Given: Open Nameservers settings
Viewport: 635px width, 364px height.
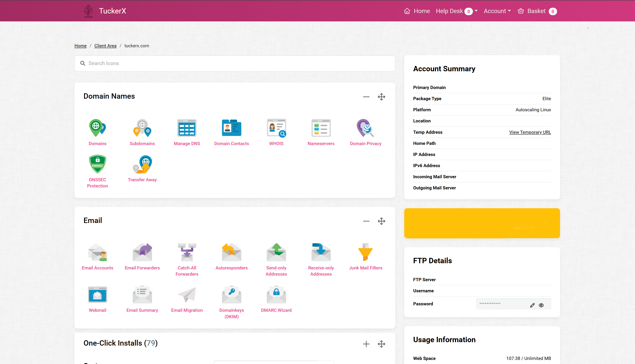Looking at the screenshot, I should 321,132.
